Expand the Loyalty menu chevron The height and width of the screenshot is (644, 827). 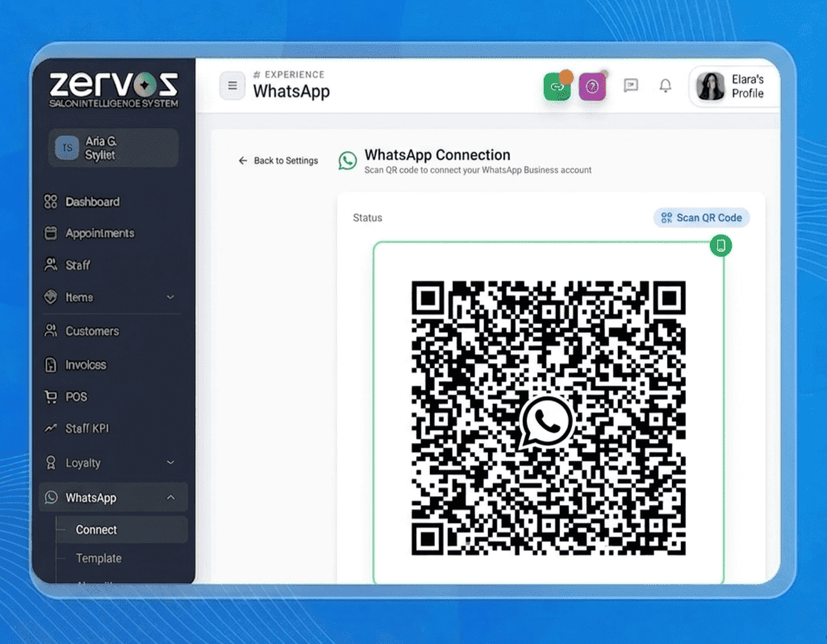(x=170, y=462)
